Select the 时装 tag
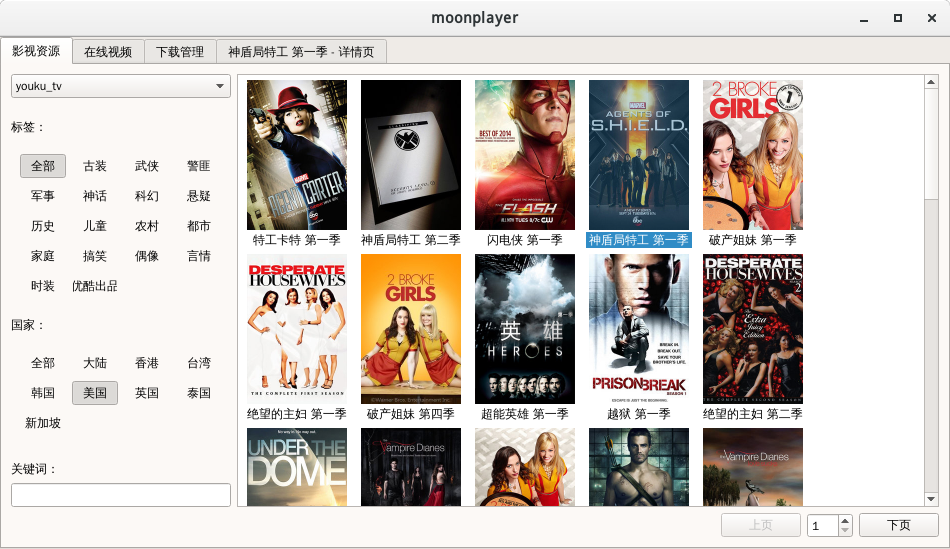The image size is (950, 549). coord(43,286)
